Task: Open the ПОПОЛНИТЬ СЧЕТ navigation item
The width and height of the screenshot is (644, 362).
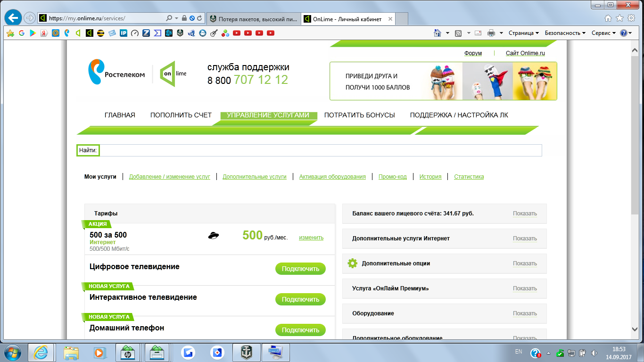Action: [181, 115]
